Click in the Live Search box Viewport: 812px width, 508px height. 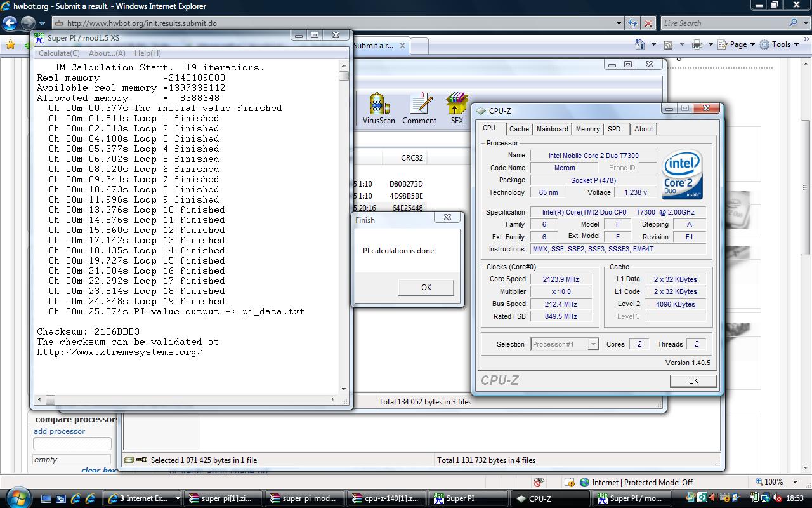[723, 23]
